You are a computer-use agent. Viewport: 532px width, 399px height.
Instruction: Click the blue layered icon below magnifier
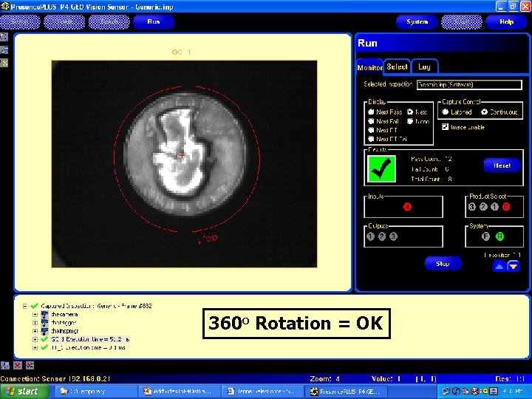coord(4,50)
